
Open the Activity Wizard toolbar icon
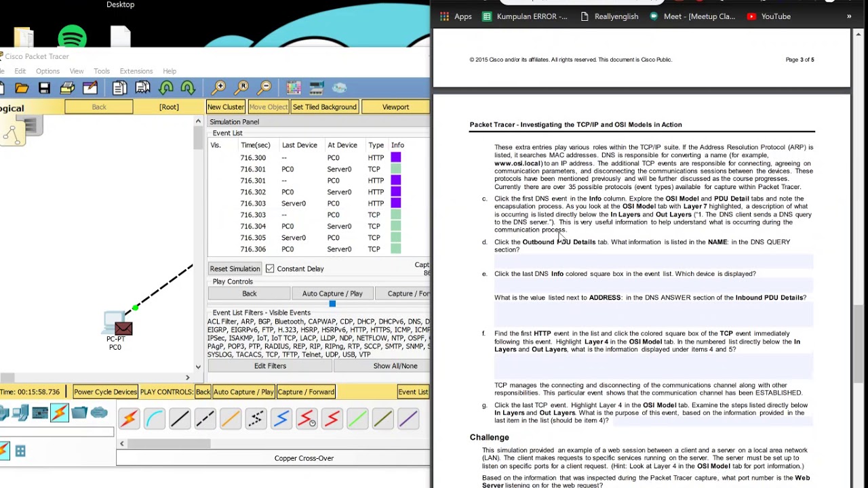(90, 88)
